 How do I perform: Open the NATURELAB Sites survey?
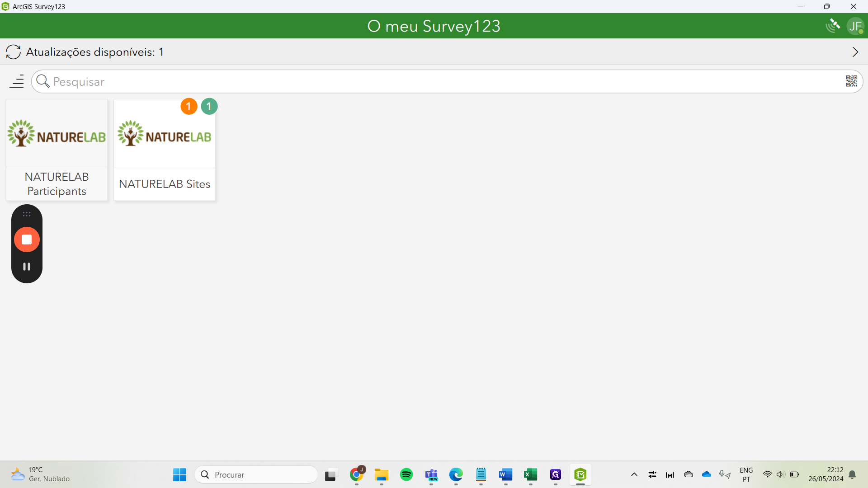[x=165, y=150]
